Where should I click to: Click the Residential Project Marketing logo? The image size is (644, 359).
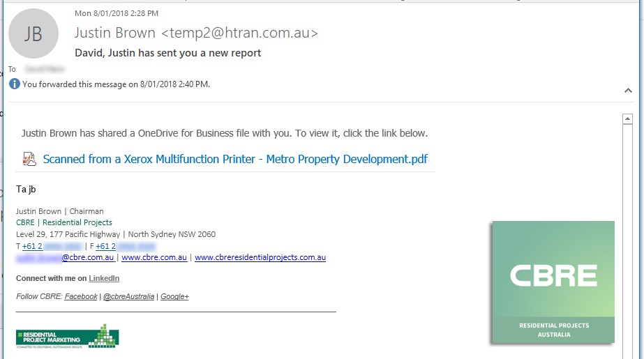tap(67, 336)
